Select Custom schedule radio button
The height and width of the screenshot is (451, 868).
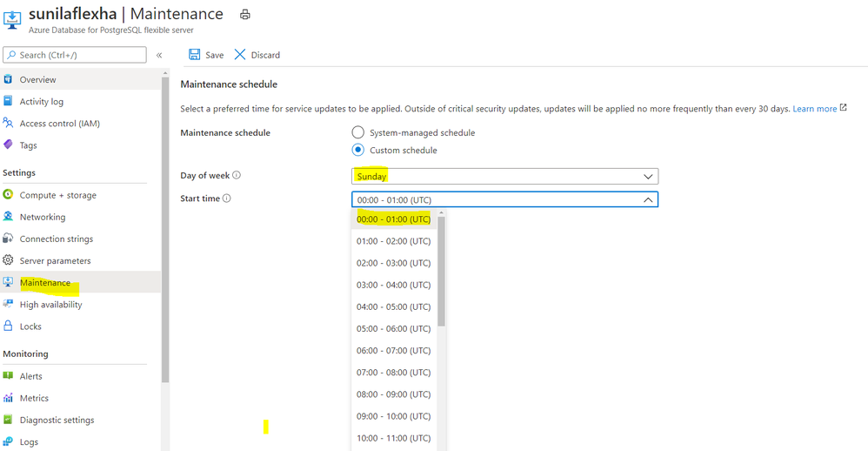click(x=358, y=150)
